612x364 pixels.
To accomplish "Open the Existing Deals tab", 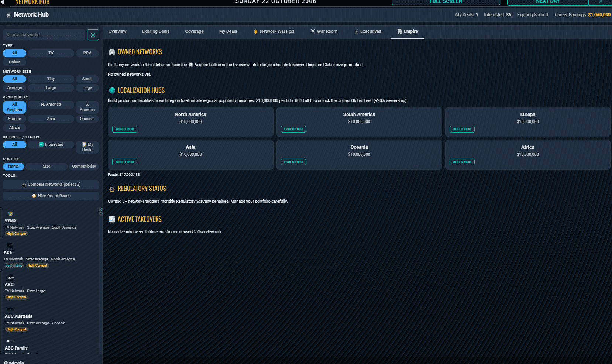I will coord(156,31).
